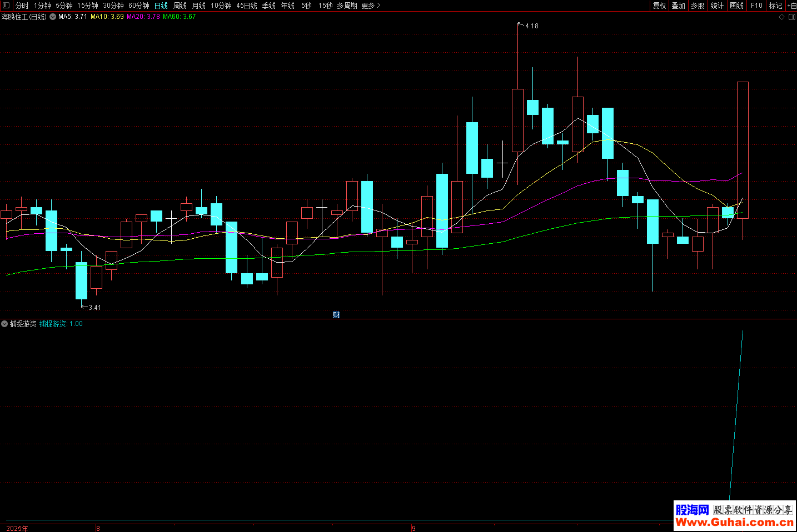Click the 标记 mark button

pyautogui.click(x=775, y=6)
